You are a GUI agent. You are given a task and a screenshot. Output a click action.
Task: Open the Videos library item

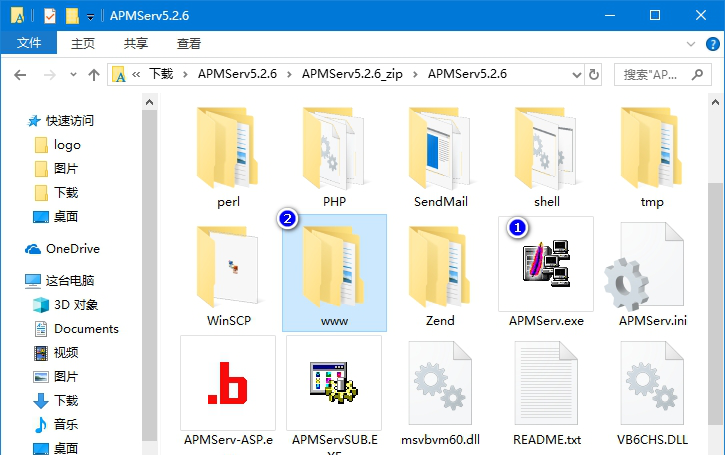(56, 353)
